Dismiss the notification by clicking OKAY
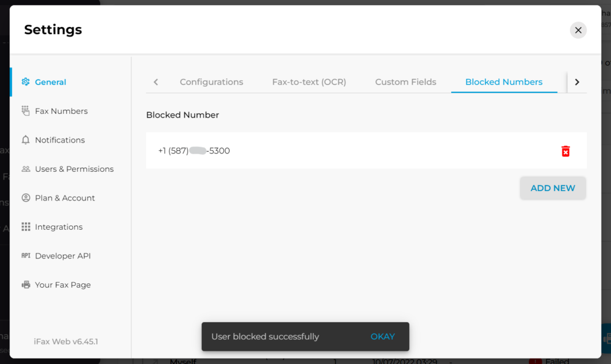Image resolution: width=611 pixels, height=364 pixels. coord(382,337)
